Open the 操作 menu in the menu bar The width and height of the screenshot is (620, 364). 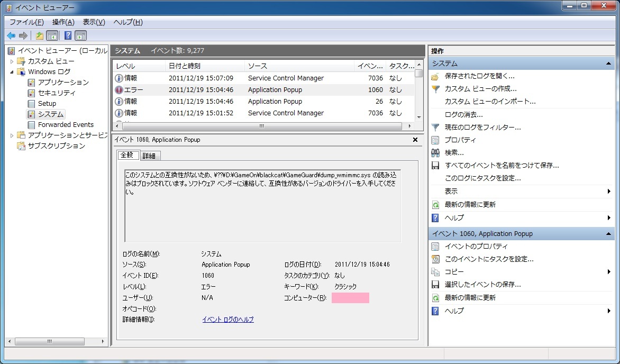(x=63, y=22)
